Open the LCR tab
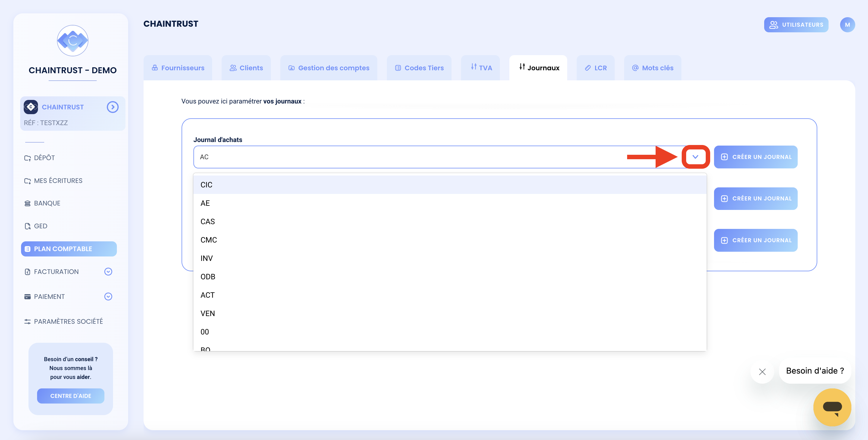Screen dimensions: 868x440 click(596, 68)
